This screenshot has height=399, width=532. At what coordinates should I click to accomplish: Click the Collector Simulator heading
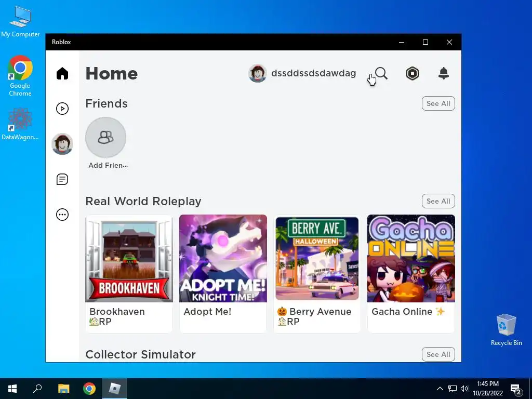(141, 354)
